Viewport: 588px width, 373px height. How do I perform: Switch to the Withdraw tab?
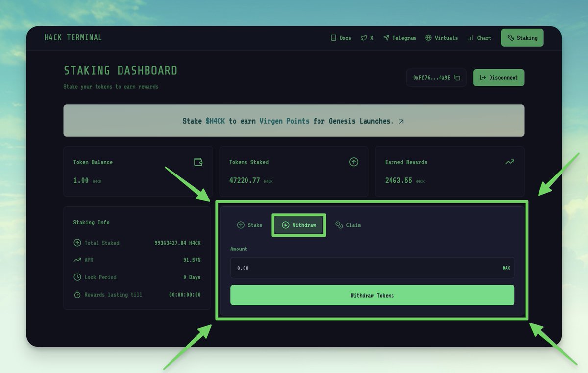(298, 225)
